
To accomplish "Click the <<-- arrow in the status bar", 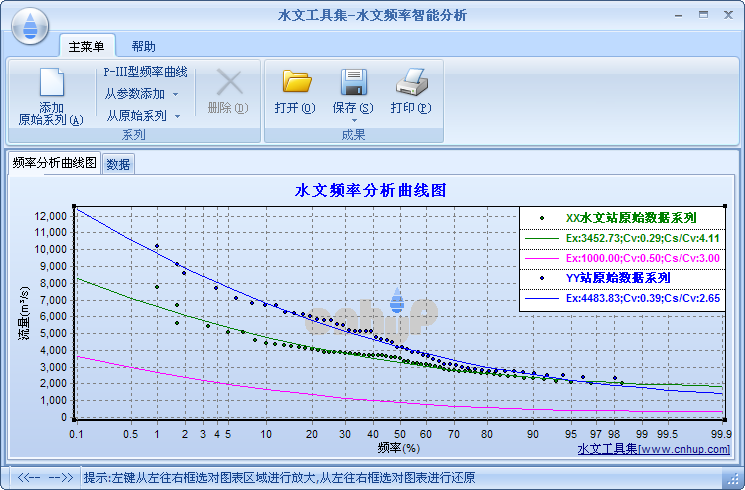I will (x=31, y=477).
